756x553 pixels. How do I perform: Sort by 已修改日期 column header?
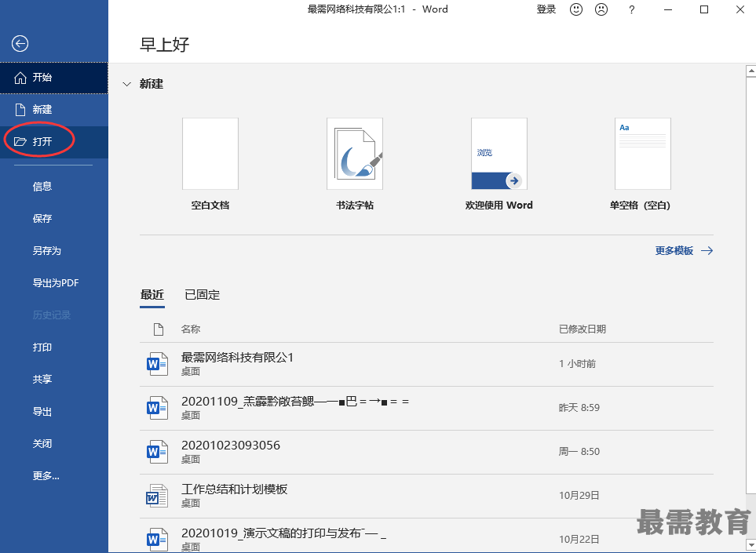click(583, 329)
